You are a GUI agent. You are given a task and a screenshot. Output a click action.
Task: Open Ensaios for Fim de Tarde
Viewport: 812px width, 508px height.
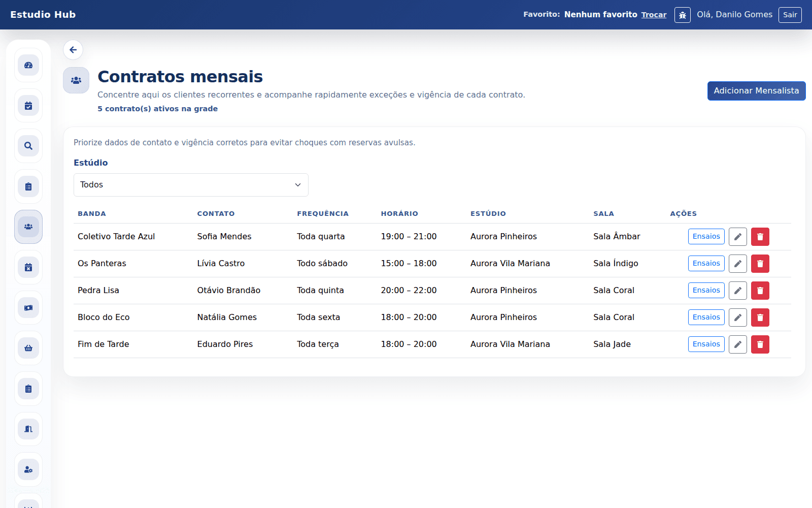click(x=706, y=344)
